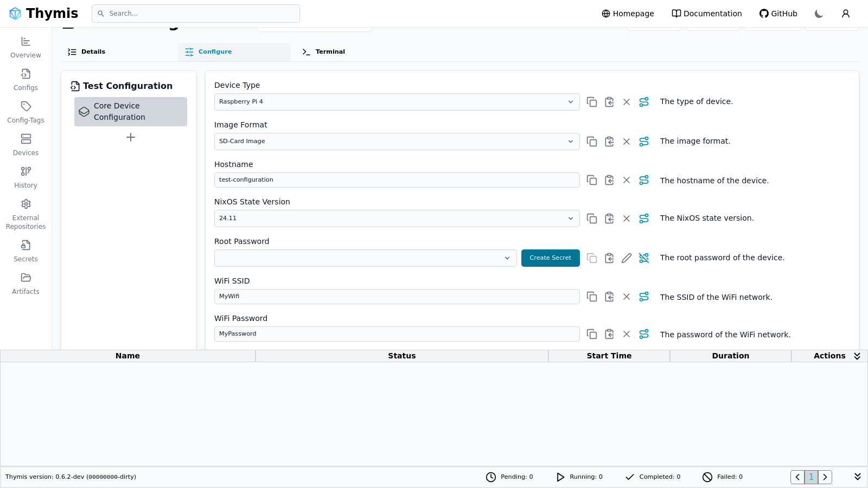Clear the Hostname setting
The image size is (868, 488).
pyautogui.click(x=627, y=180)
